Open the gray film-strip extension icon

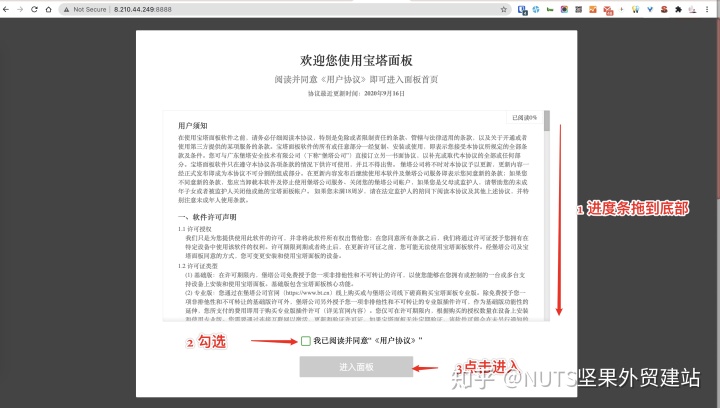coord(579,9)
